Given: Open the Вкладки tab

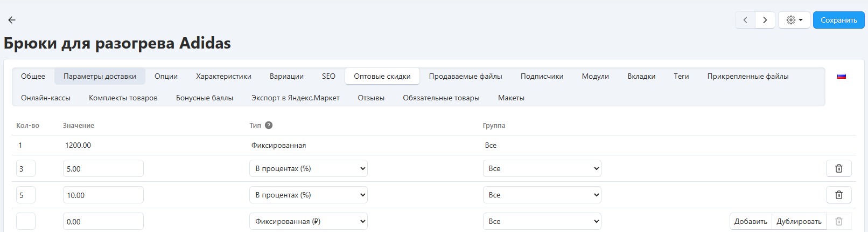Looking at the screenshot, I should (641, 76).
